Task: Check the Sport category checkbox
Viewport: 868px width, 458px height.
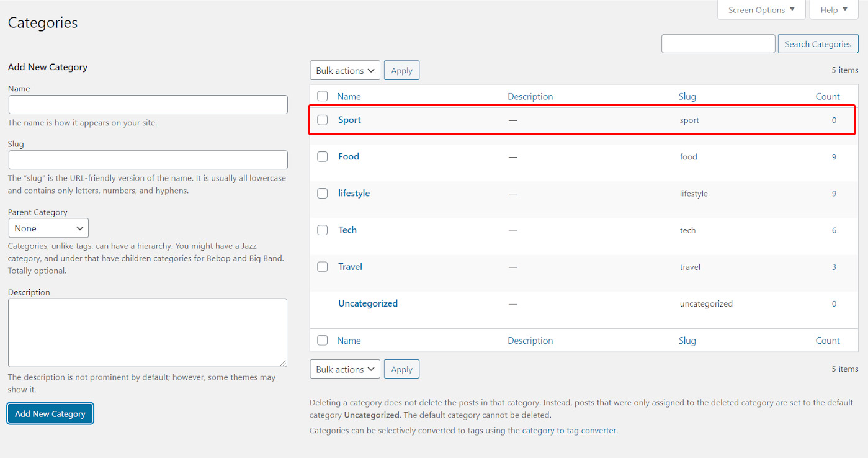Action: (322, 120)
